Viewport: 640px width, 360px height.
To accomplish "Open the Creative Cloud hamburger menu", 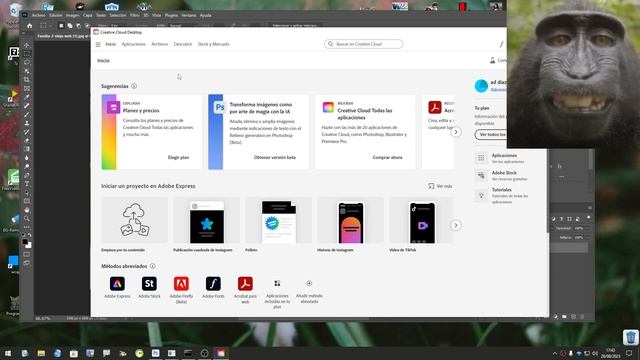I will click(98, 44).
